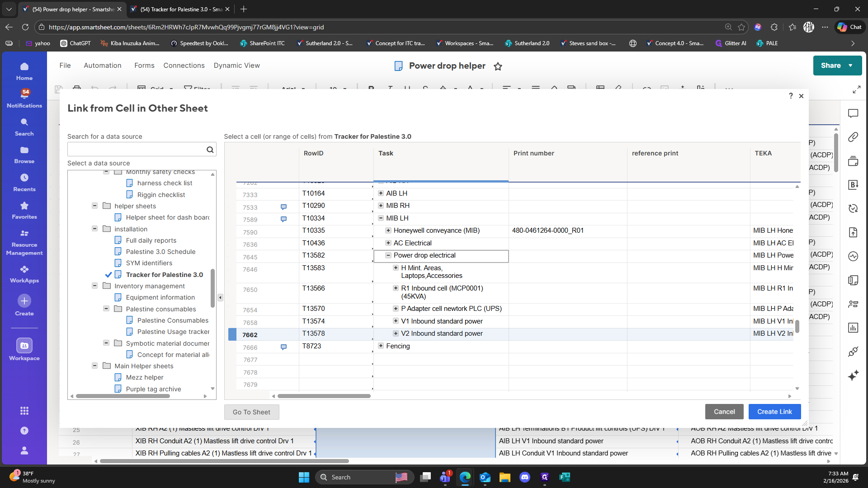Collapse the installation folder in tree
The height and width of the screenshot is (488, 868).
94,229
